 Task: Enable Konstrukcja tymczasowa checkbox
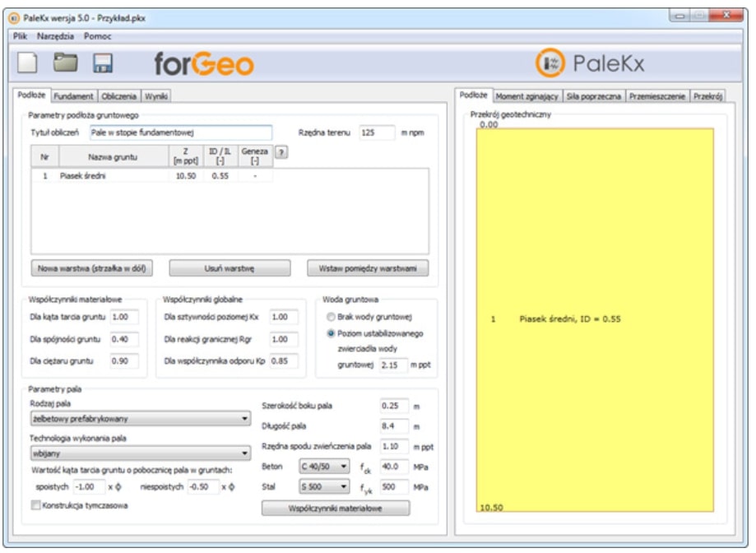coord(35,505)
